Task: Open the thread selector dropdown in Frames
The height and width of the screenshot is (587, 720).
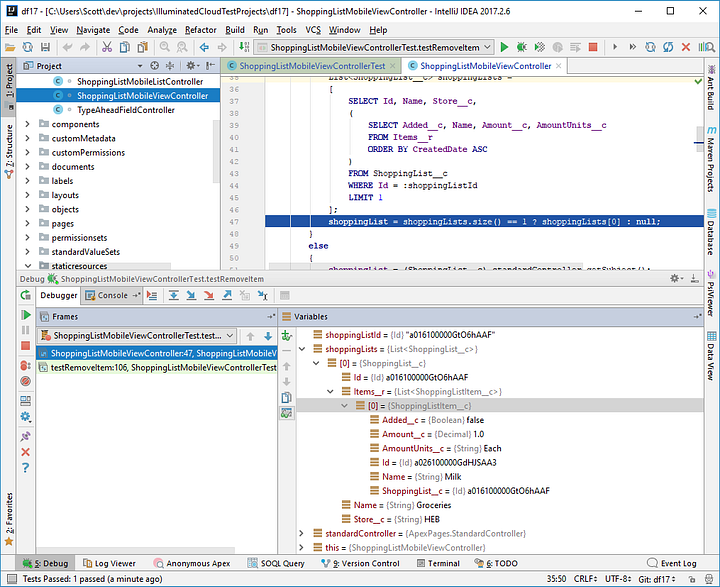Action: pyautogui.click(x=137, y=336)
